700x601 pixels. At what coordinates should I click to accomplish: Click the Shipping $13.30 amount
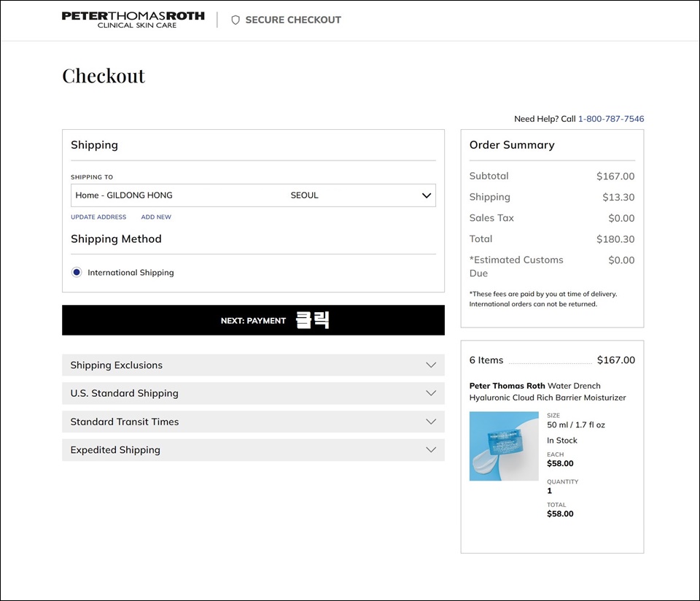[x=618, y=197]
